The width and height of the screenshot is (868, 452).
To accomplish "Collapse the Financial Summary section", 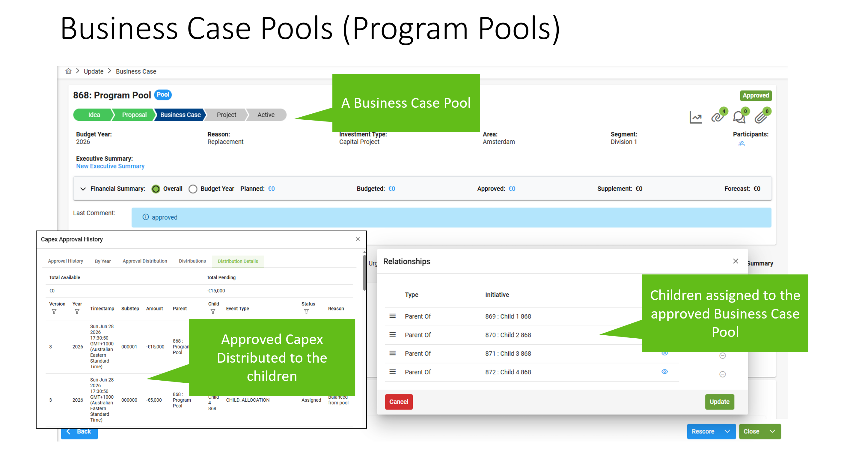I will click(83, 189).
